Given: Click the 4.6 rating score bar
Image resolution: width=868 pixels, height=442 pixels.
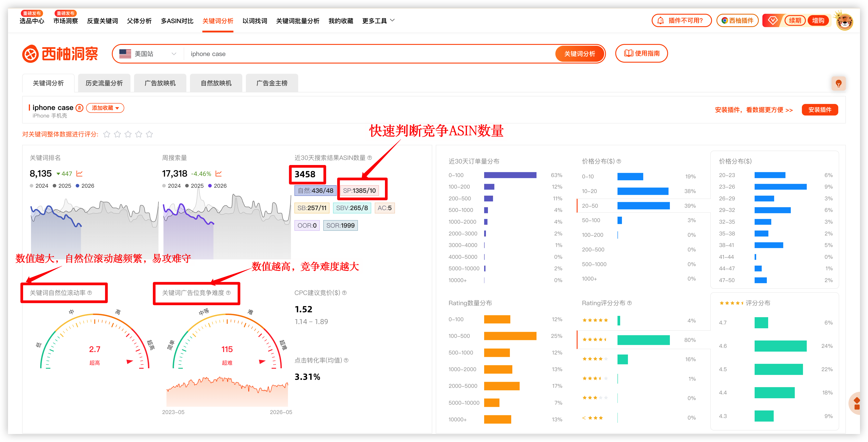Looking at the screenshot, I should point(780,346).
